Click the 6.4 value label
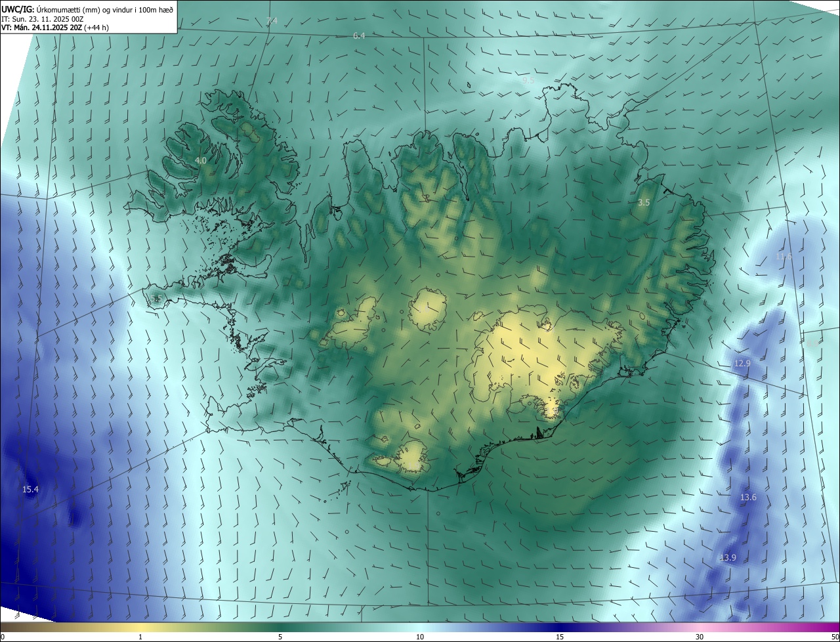The image size is (840, 642). click(x=359, y=35)
